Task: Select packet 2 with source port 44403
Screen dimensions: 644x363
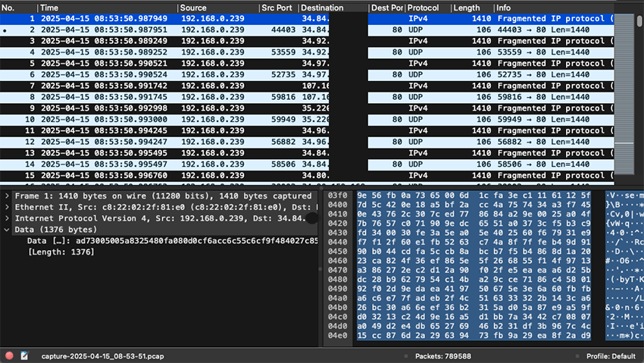Action: [x=307, y=30]
